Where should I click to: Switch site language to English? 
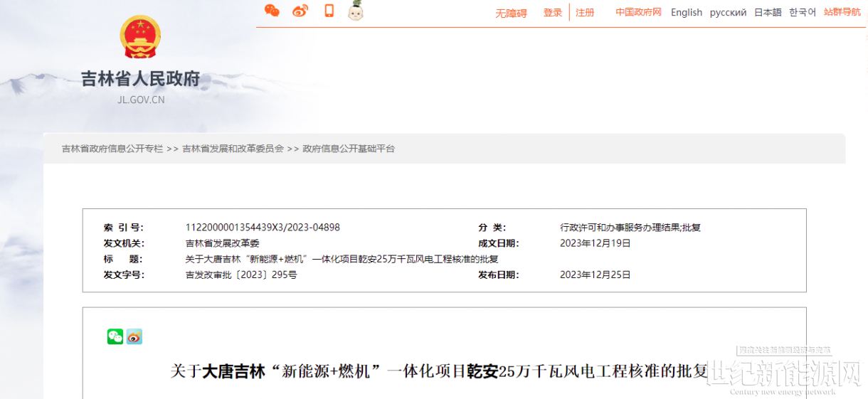coord(687,12)
